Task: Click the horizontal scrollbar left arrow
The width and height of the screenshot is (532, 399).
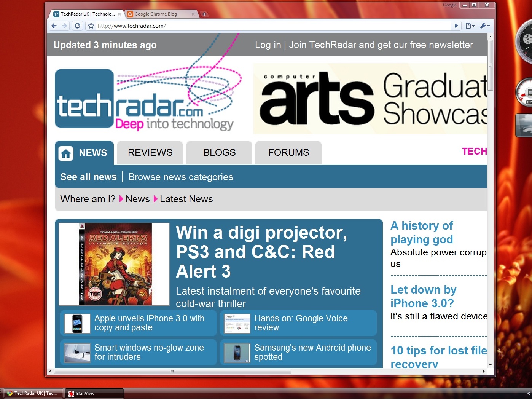Action: click(x=51, y=371)
